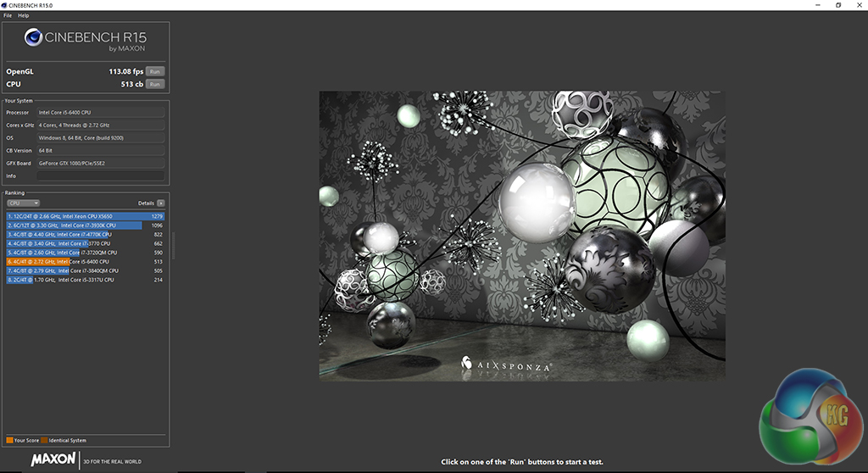Select rank 3 Intel Core i7-4770K row

point(86,234)
